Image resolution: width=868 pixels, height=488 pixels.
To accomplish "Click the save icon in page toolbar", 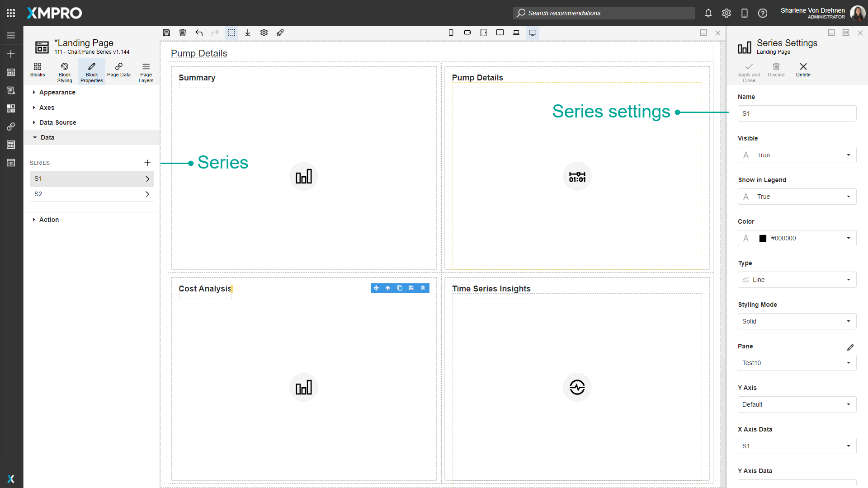I will [166, 33].
